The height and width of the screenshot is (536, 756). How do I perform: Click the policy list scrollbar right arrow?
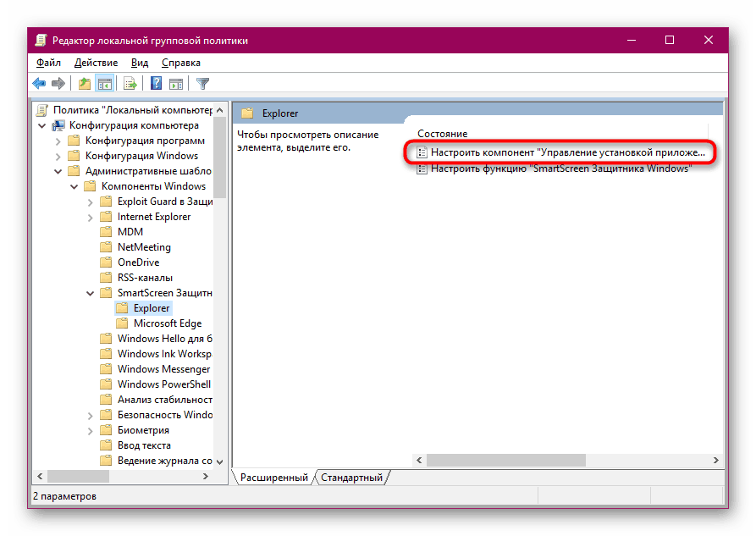(x=715, y=461)
